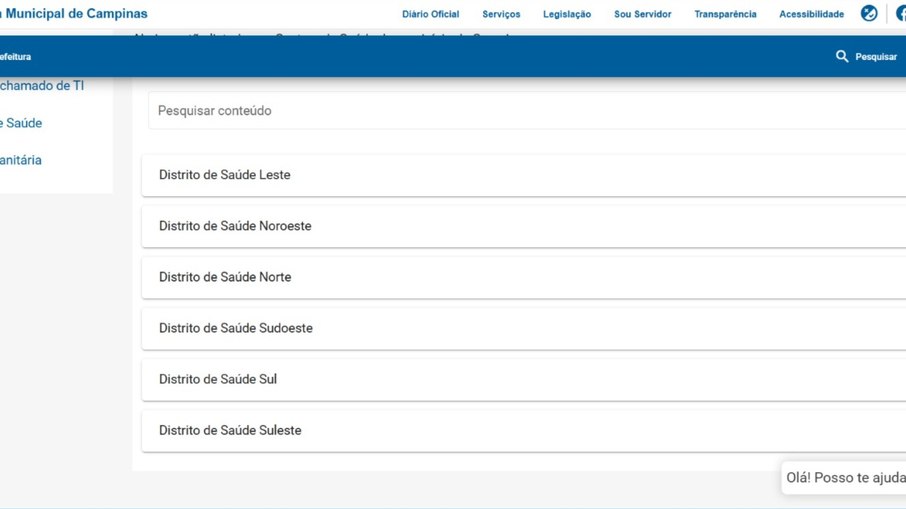Focus the Pesquisar conteúdo search field
This screenshot has width=906, height=509.
[527, 110]
